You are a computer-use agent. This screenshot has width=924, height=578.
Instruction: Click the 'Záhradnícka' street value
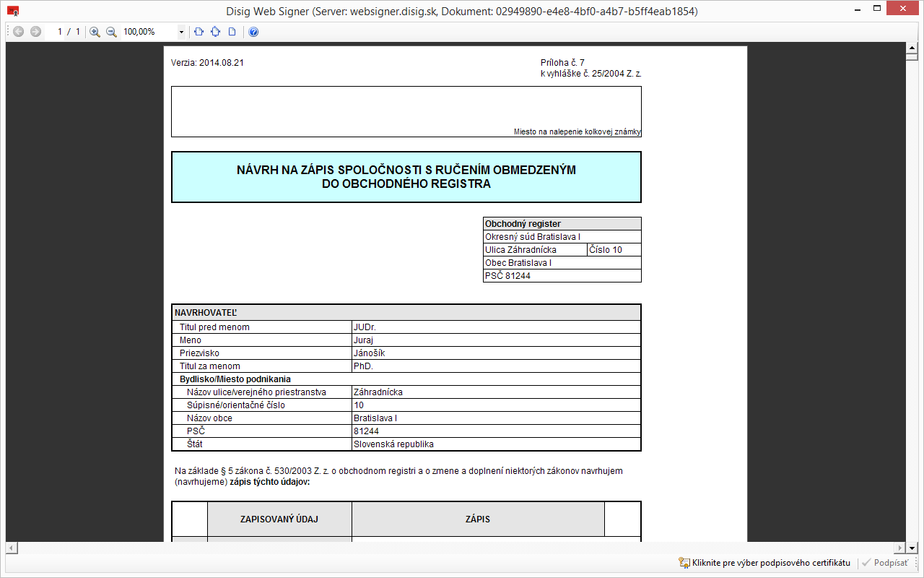tap(378, 392)
